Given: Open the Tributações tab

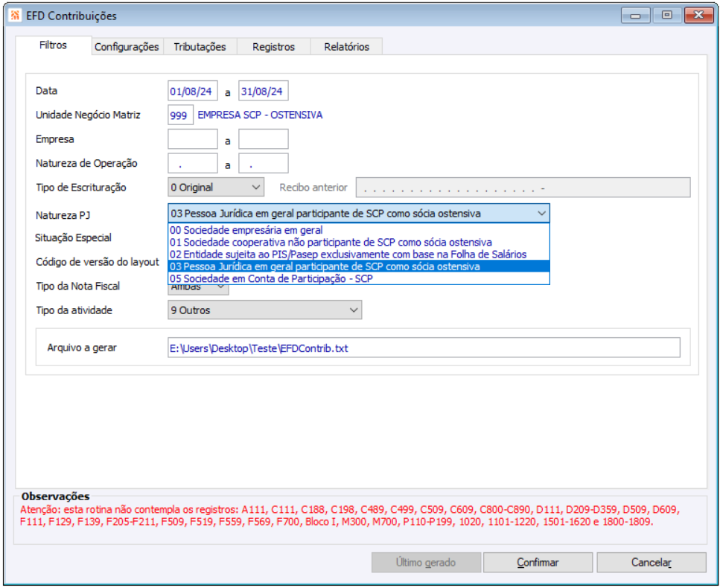Looking at the screenshot, I should tap(200, 47).
